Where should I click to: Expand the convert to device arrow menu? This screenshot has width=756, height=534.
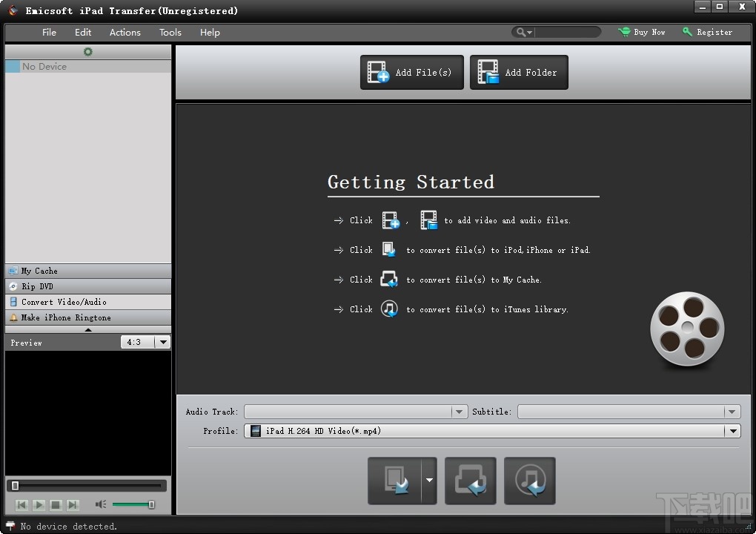click(x=429, y=481)
